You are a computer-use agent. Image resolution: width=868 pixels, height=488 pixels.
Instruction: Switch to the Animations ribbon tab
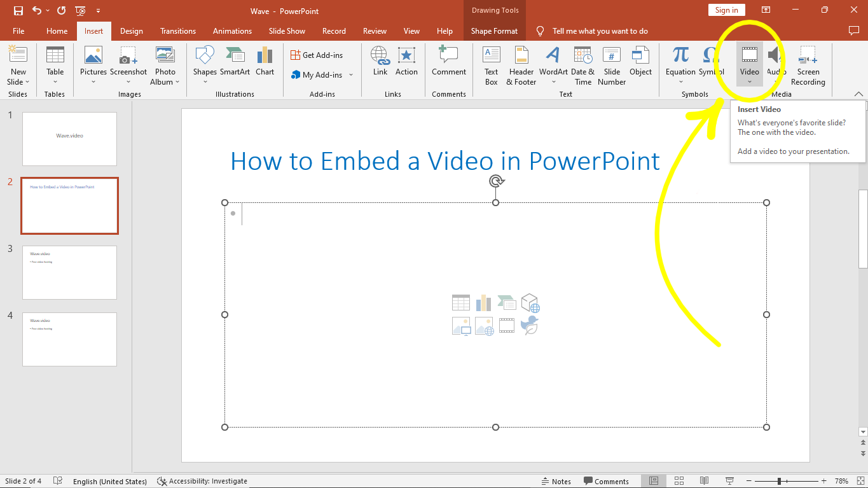(231, 31)
